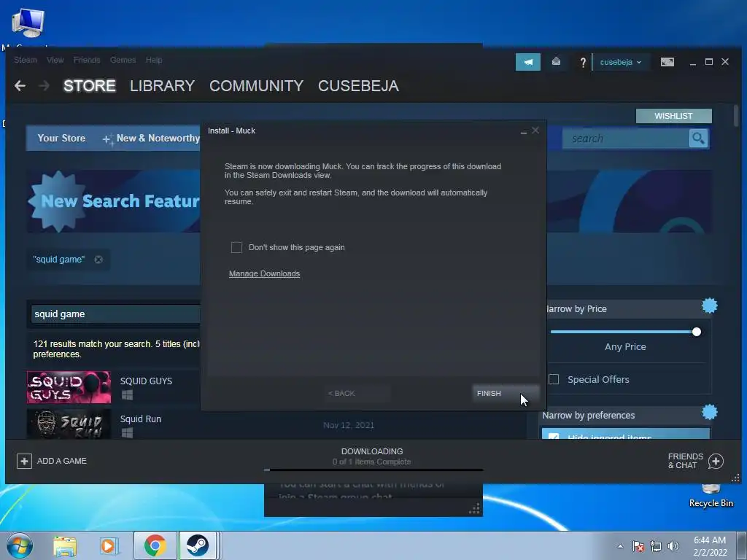This screenshot has width=747, height=560.
Task: Click the FINISH button
Action: point(506,393)
